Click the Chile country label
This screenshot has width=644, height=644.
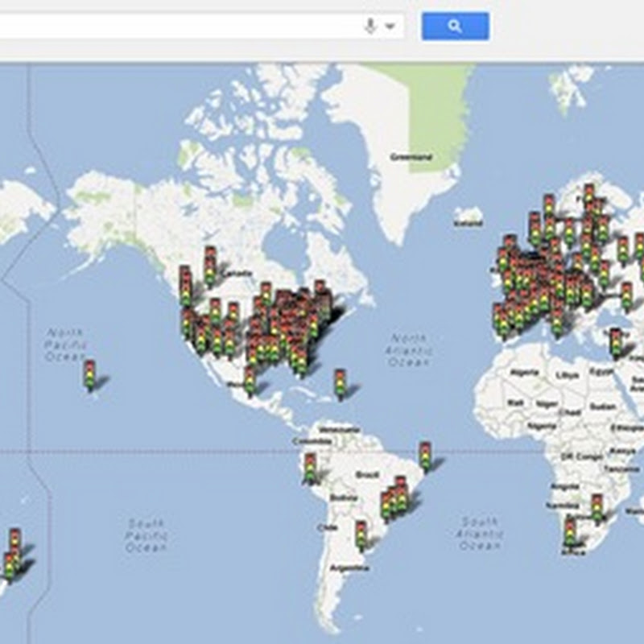point(328,528)
